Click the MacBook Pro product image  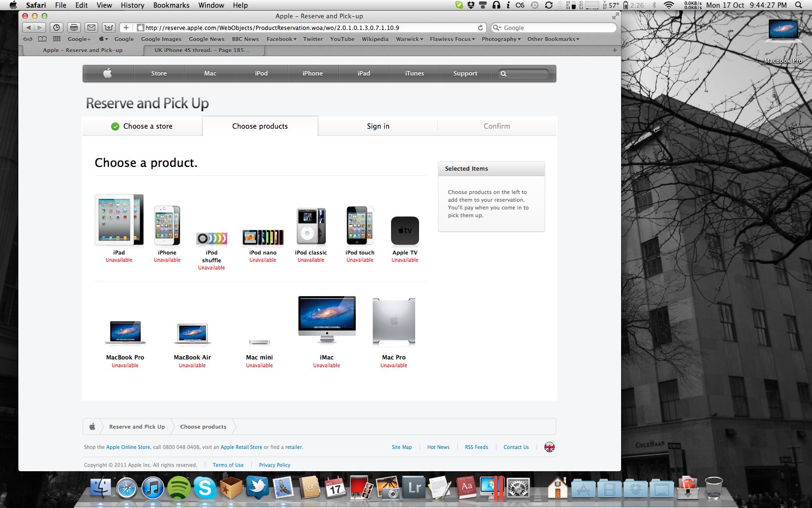[125, 333]
